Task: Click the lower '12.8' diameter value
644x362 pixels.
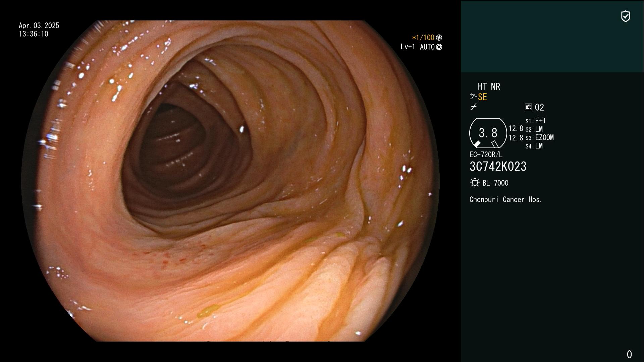Action: pos(516,138)
